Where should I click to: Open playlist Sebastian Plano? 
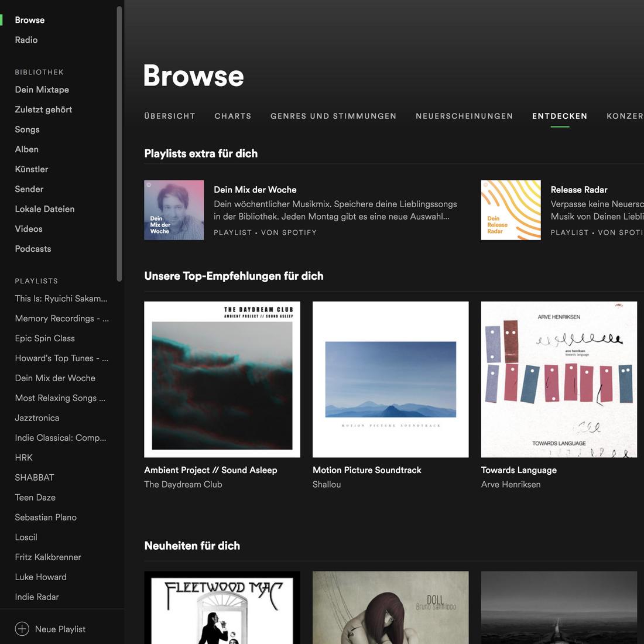pyautogui.click(x=46, y=517)
